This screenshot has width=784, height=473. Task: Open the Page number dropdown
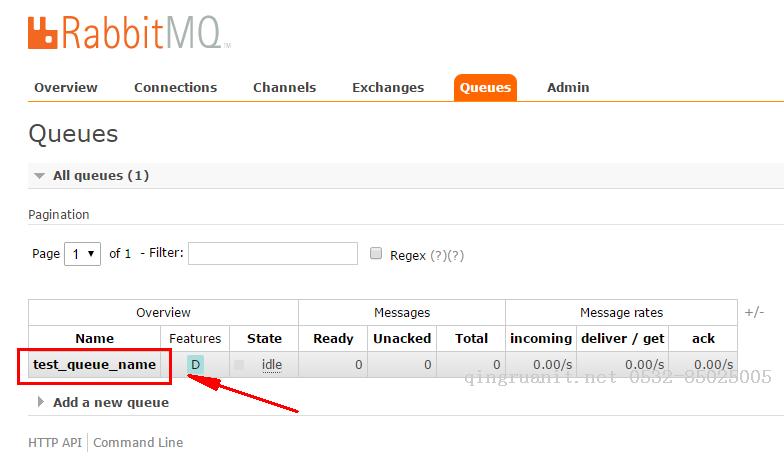[x=82, y=254]
